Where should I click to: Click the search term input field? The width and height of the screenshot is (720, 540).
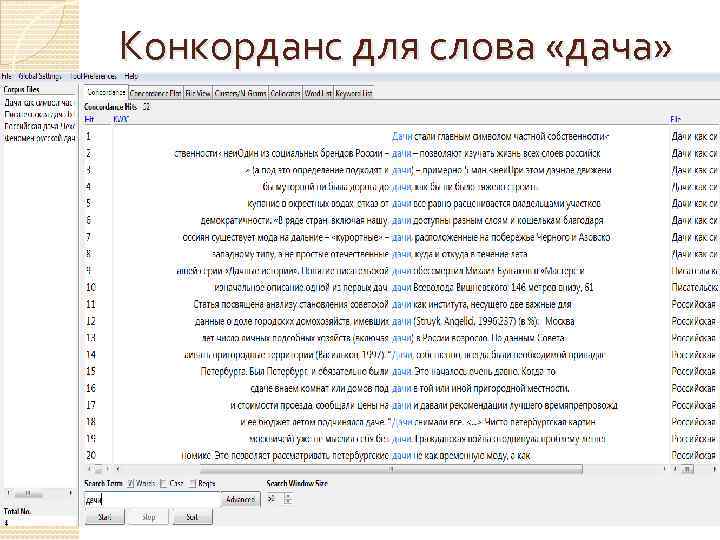(152, 500)
